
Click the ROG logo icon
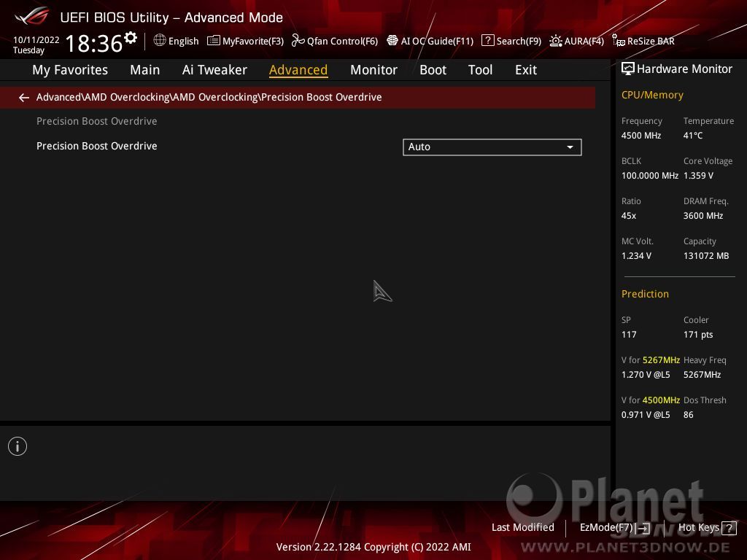click(x=31, y=16)
